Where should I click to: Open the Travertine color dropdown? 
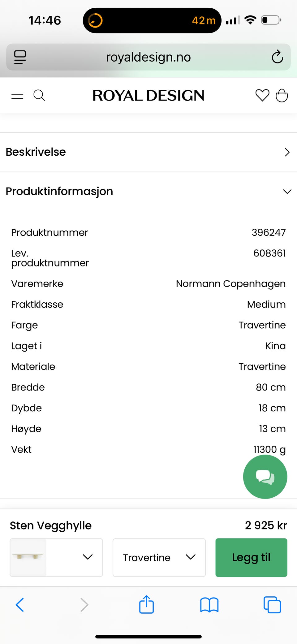coord(159,557)
